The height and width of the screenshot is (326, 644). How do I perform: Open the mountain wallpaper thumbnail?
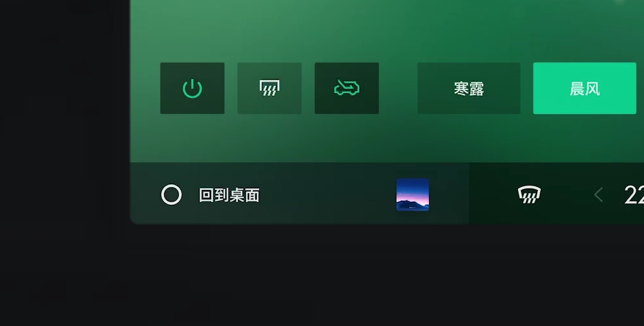(x=413, y=195)
